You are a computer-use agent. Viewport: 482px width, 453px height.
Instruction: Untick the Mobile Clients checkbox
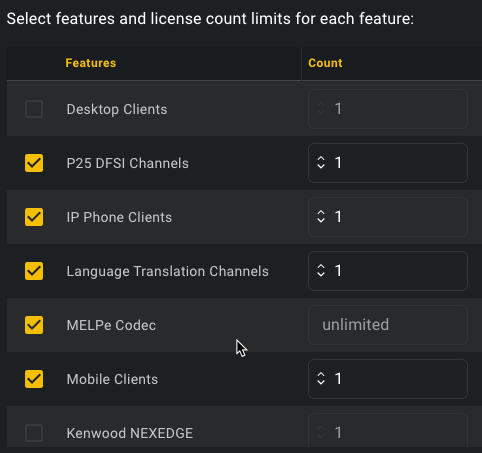tap(34, 379)
